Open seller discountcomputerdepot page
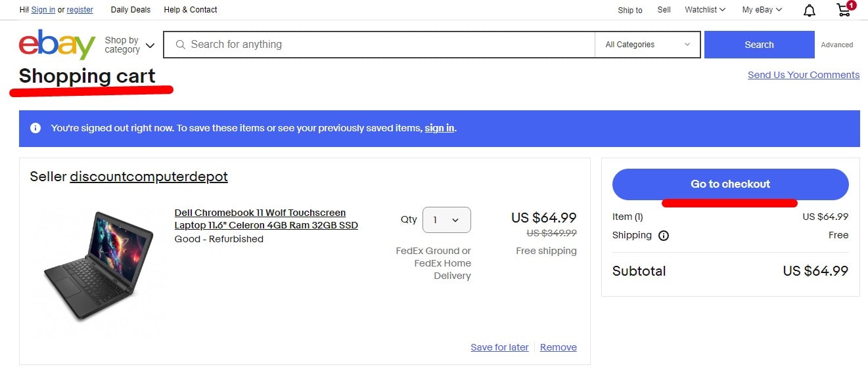 [149, 177]
